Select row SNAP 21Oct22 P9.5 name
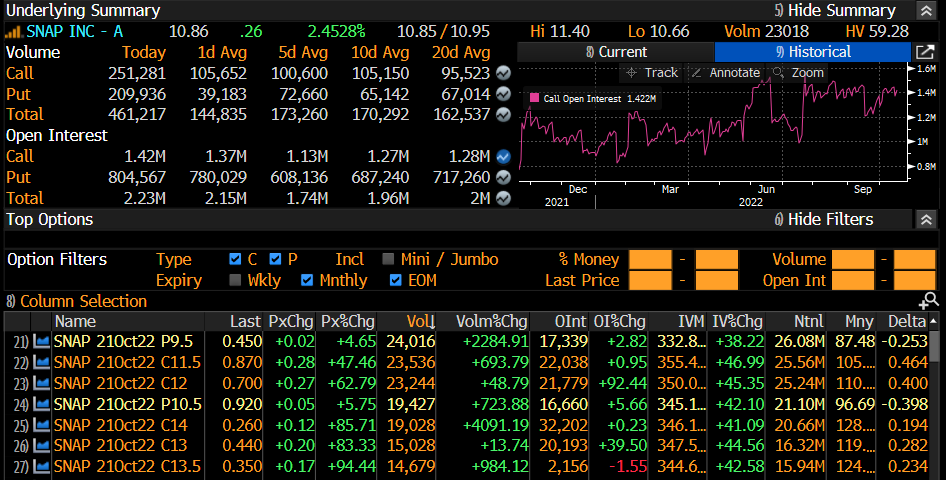This screenshot has height=480, width=946. (123, 342)
